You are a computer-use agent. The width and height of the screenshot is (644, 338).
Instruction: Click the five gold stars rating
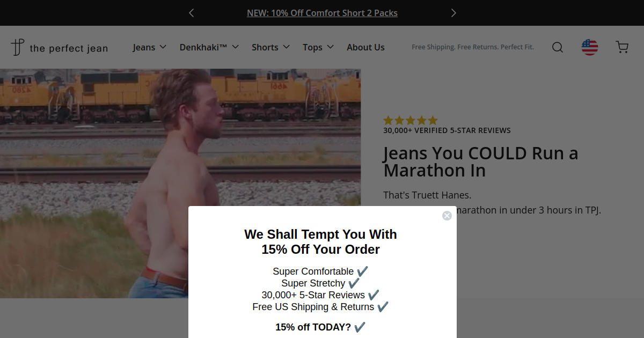[x=411, y=120]
